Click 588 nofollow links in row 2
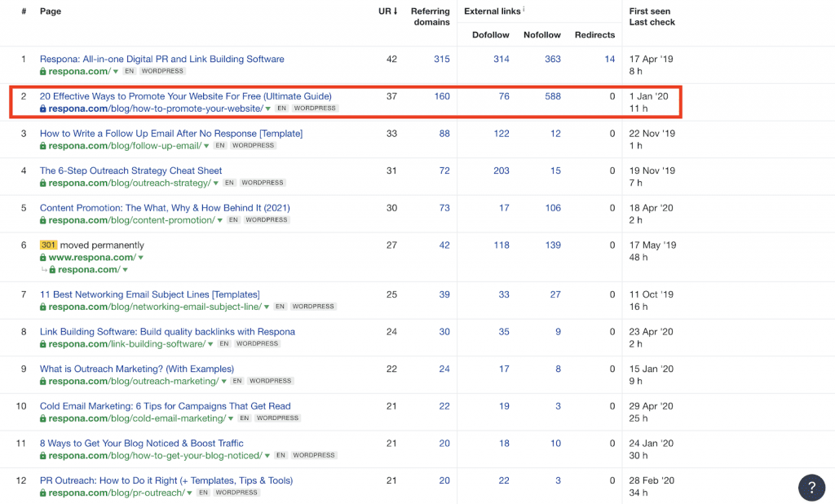Viewport: 835px width, 504px height. tap(552, 96)
